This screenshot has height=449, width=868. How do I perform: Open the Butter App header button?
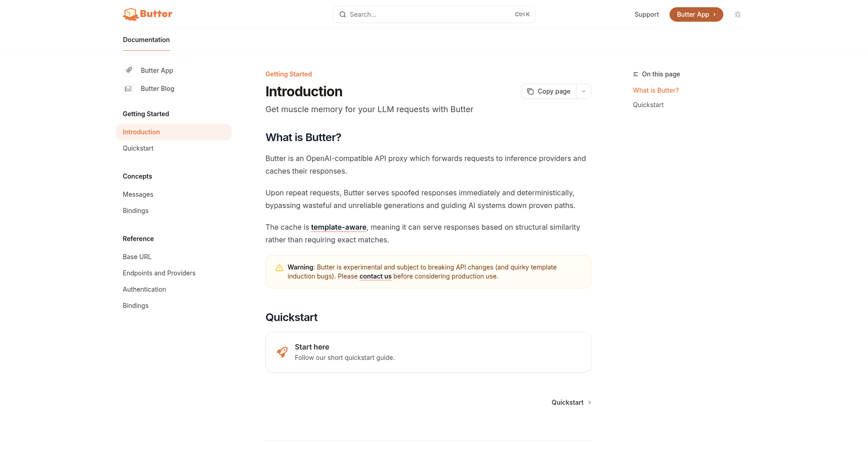click(696, 14)
